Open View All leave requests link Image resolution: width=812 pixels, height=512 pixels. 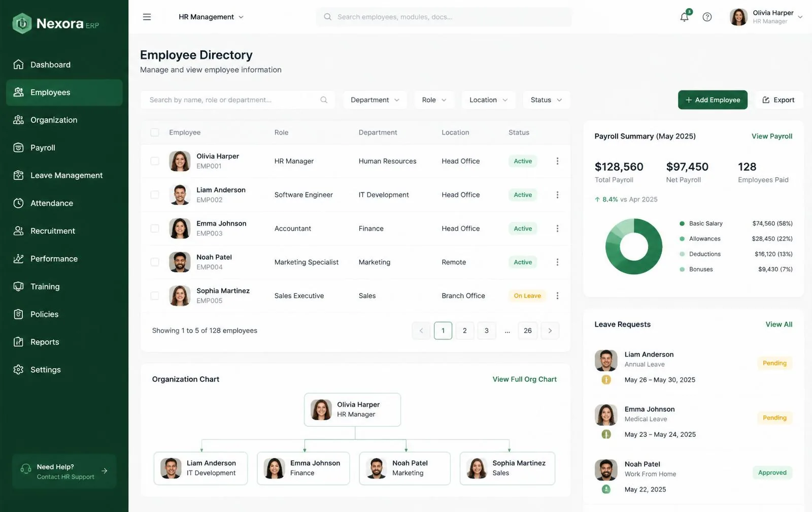(779, 325)
